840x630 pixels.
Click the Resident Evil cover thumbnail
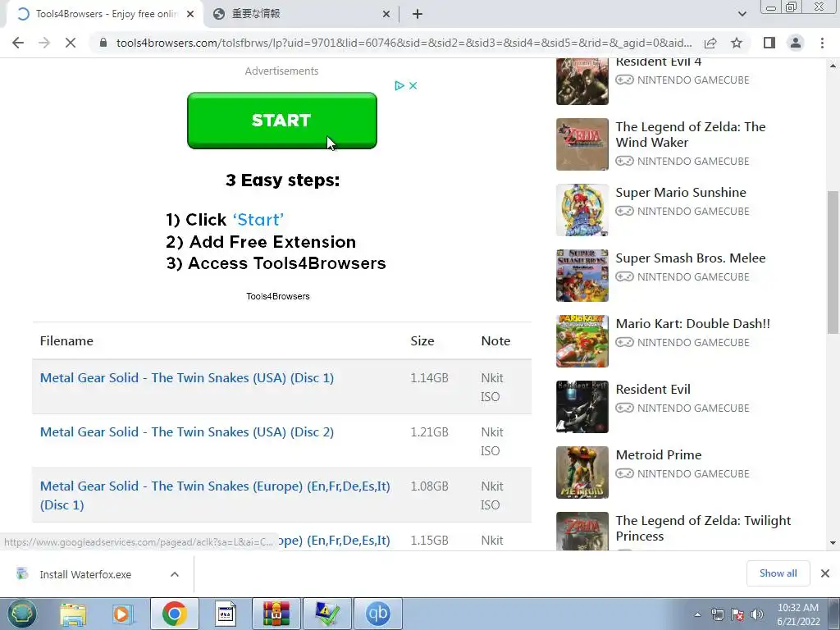point(582,407)
